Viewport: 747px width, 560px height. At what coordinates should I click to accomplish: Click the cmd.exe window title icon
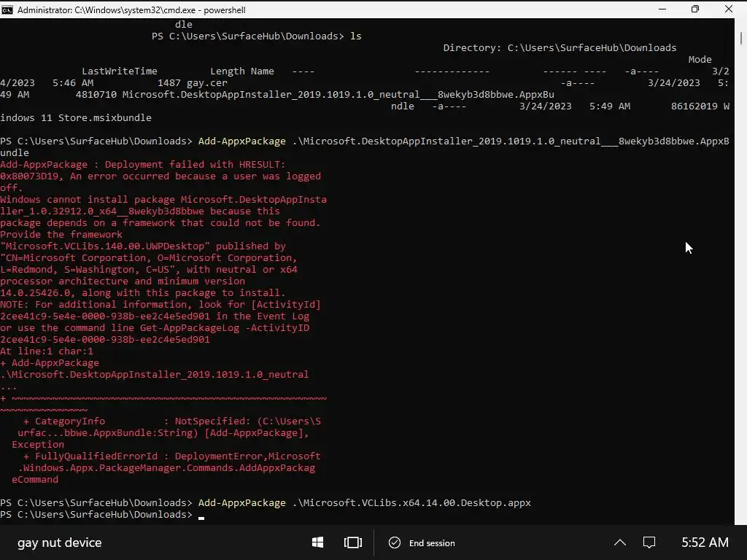click(x=7, y=9)
